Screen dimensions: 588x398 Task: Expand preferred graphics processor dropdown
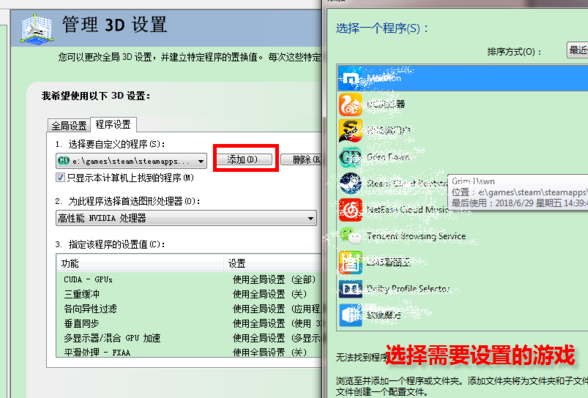tap(186, 218)
